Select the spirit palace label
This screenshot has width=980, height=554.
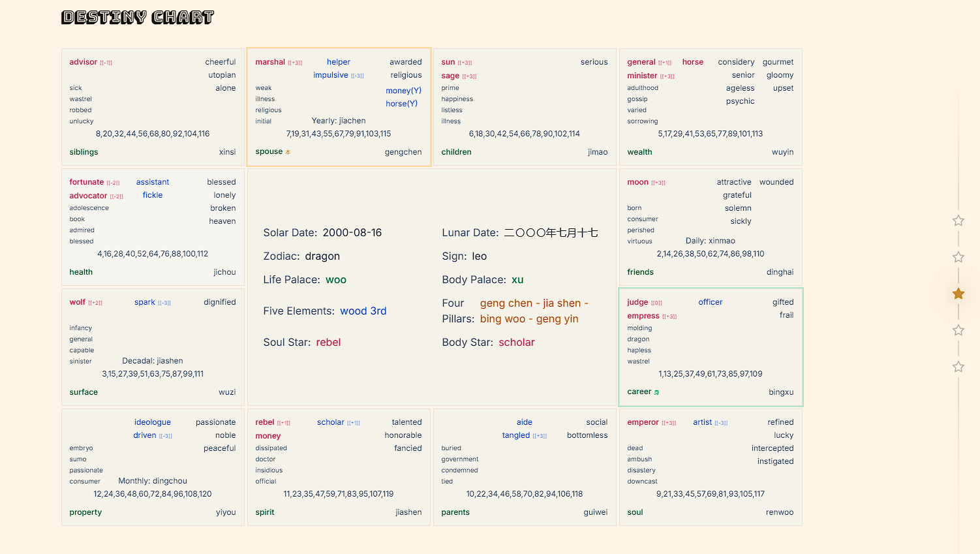pos(265,512)
